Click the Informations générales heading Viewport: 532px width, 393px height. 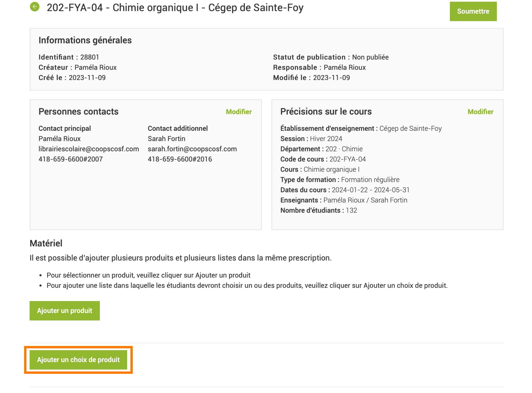point(85,40)
